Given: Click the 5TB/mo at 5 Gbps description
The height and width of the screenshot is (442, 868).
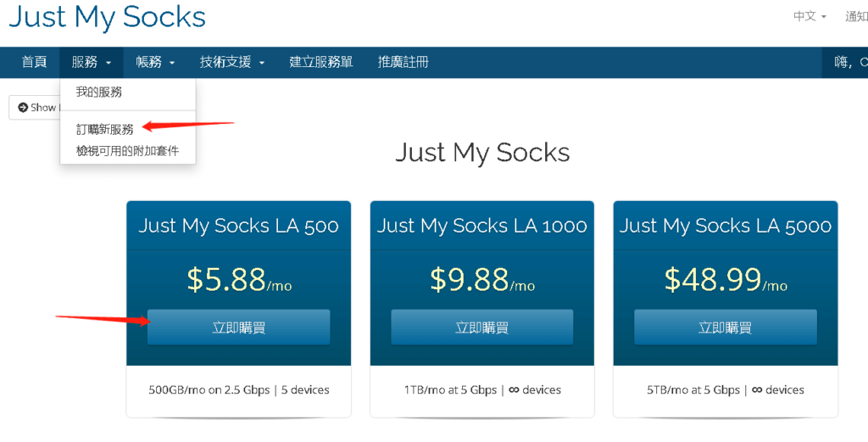Looking at the screenshot, I should (726, 390).
